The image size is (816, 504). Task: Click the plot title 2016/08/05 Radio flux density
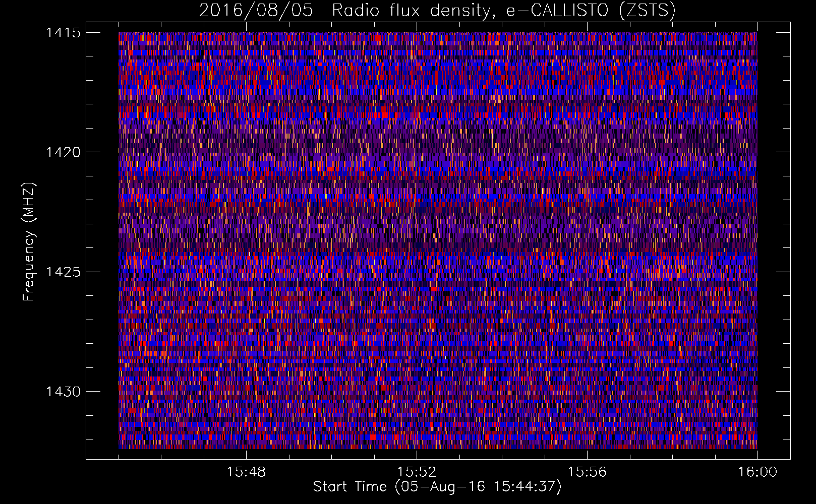click(x=437, y=11)
